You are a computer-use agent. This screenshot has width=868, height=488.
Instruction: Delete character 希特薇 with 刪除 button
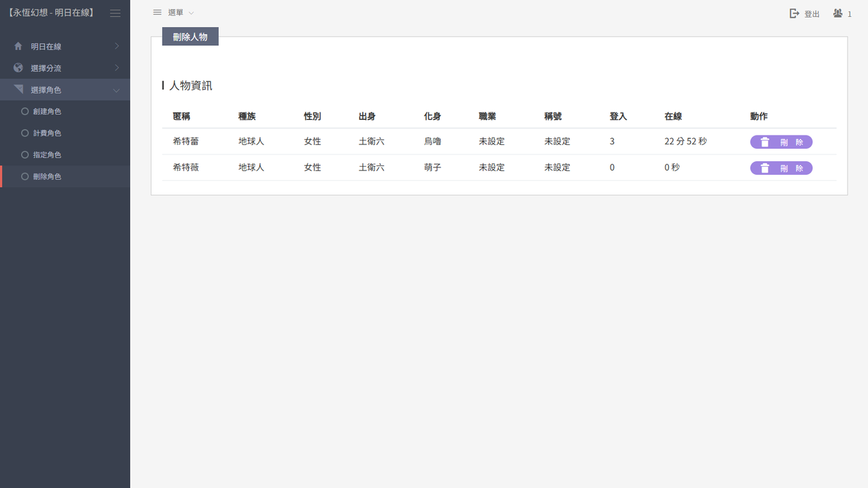781,168
